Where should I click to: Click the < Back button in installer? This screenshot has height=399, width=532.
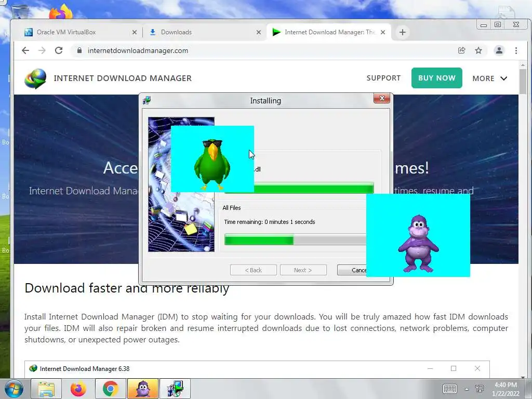pos(254,270)
